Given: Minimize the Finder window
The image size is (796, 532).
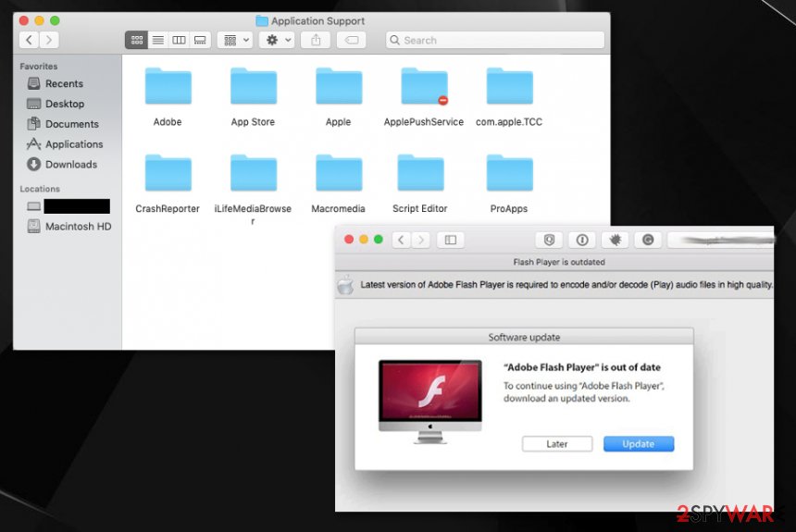Looking at the screenshot, I should (x=39, y=20).
